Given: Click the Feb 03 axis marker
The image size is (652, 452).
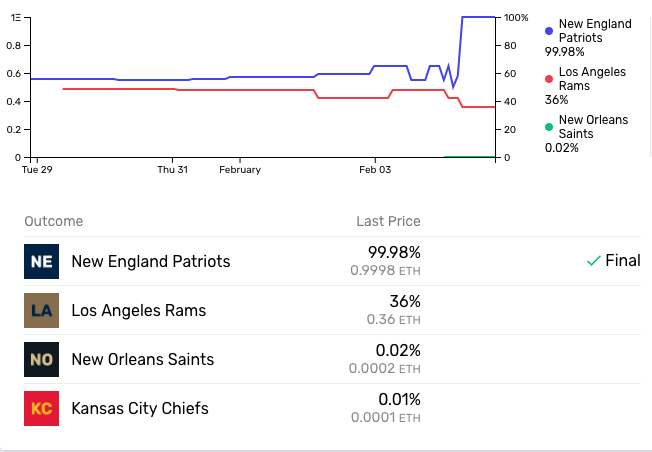Looking at the screenshot, I should click(x=375, y=170).
